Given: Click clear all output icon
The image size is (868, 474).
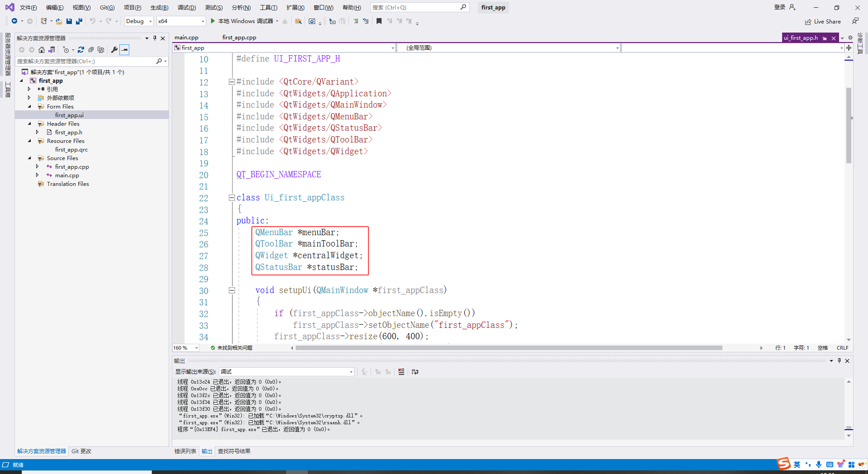Looking at the screenshot, I should tap(401, 372).
